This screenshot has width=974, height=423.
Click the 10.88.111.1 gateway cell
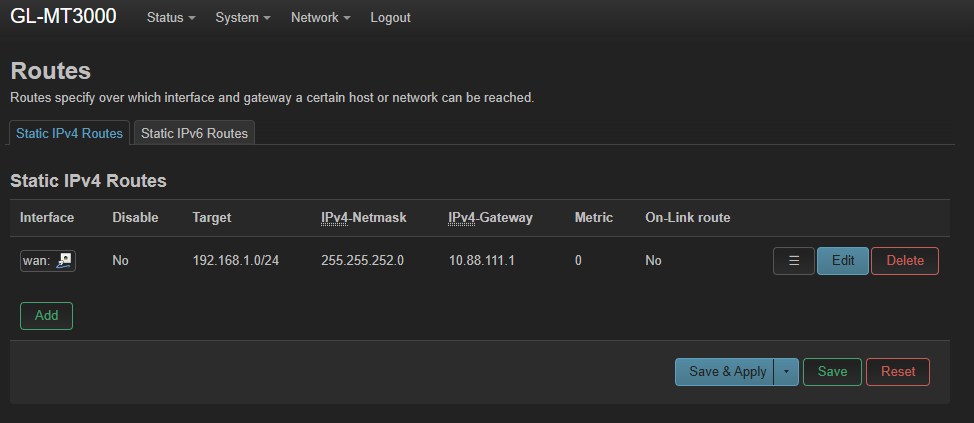click(481, 261)
